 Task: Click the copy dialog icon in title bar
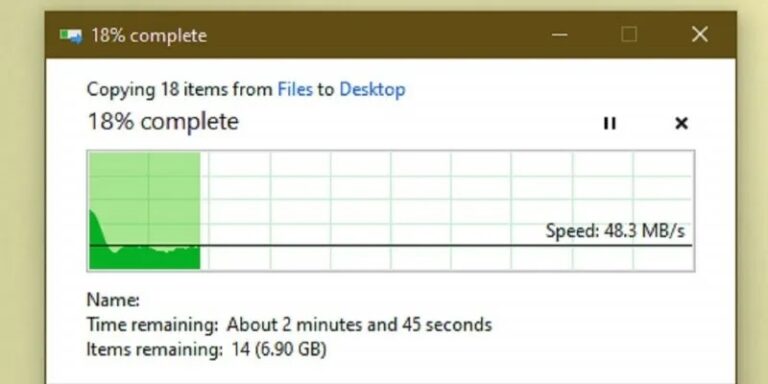click(x=71, y=36)
